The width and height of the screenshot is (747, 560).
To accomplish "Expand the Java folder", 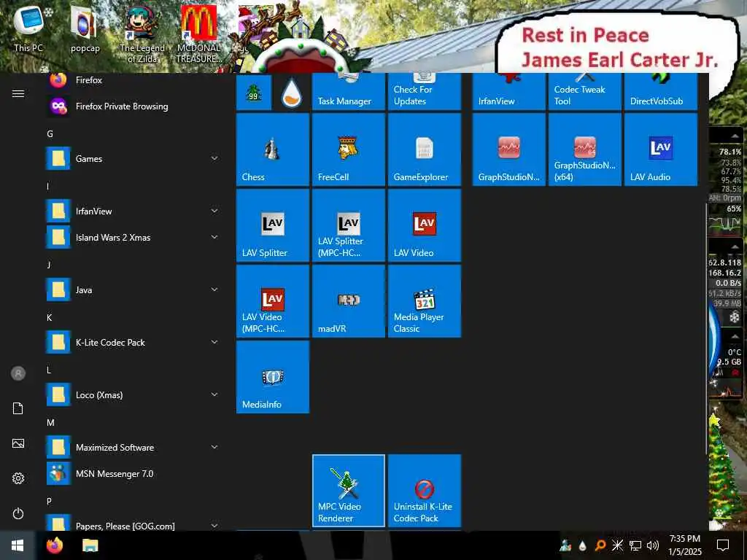I will (x=133, y=289).
